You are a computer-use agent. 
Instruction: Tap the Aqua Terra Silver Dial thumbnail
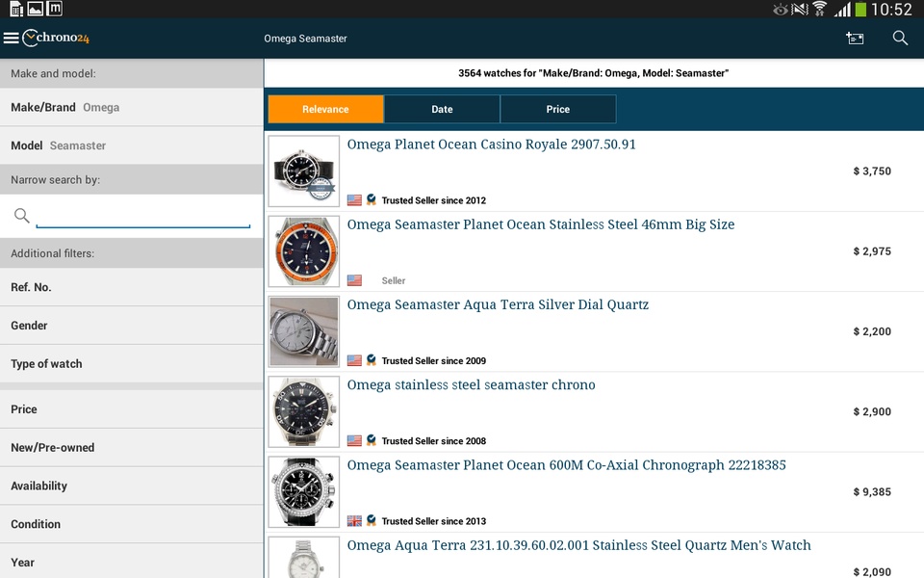tap(304, 331)
